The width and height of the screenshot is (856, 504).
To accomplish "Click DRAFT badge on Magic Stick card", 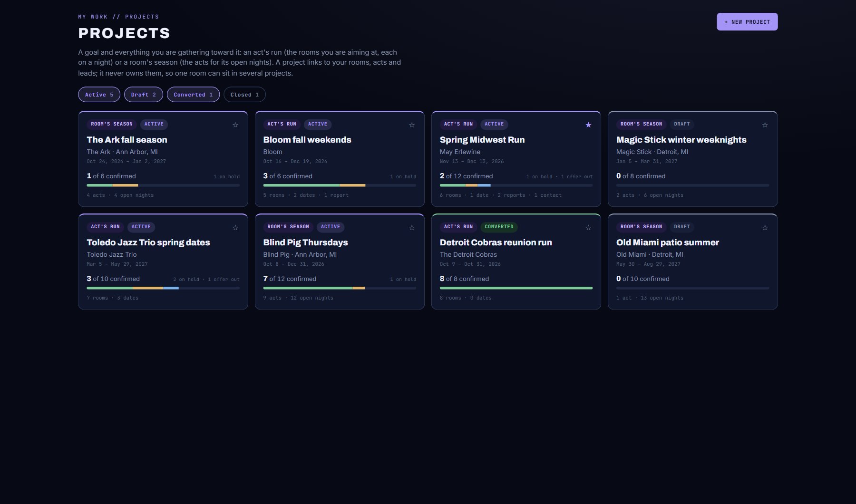I will [x=681, y=124].
